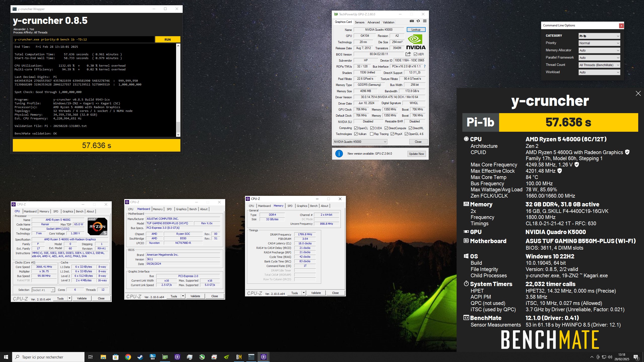The height and width of the screenshot is (362, 644).
Task: Take a GPU-Z screenshot with the camera icon
Action: pos(412,21)
